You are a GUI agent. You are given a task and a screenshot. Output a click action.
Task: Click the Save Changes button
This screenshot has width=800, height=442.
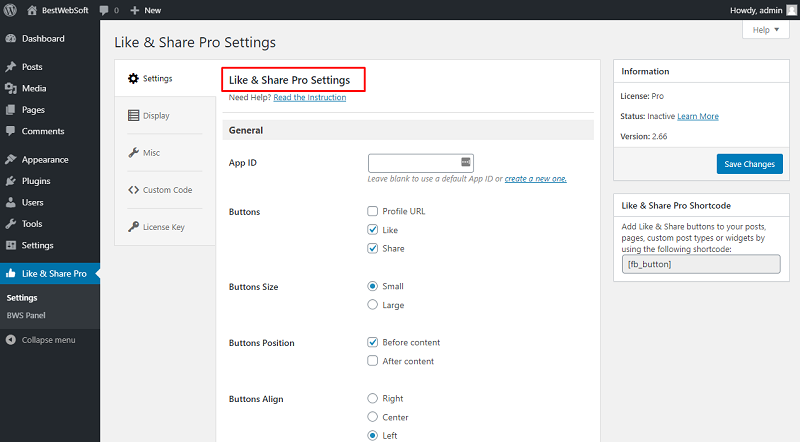pyautogui.click(x=749, y=164)
